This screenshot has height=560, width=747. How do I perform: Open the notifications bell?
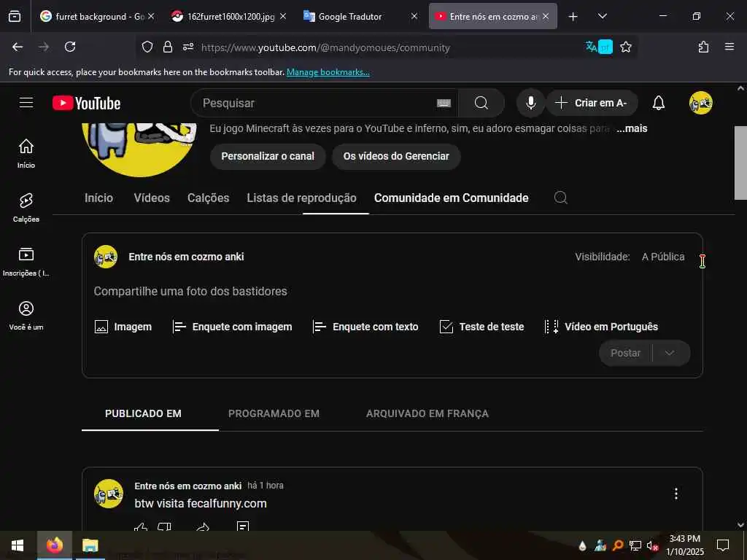(659, 103)
